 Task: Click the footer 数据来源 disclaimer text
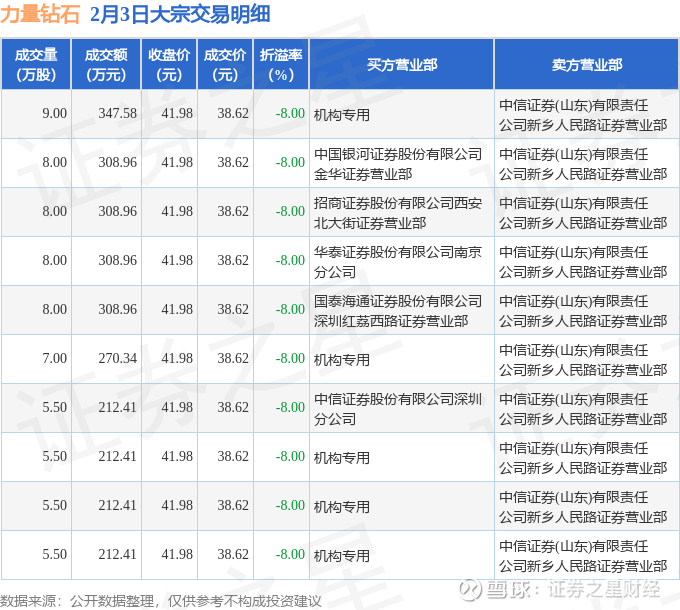click(160, 601)
